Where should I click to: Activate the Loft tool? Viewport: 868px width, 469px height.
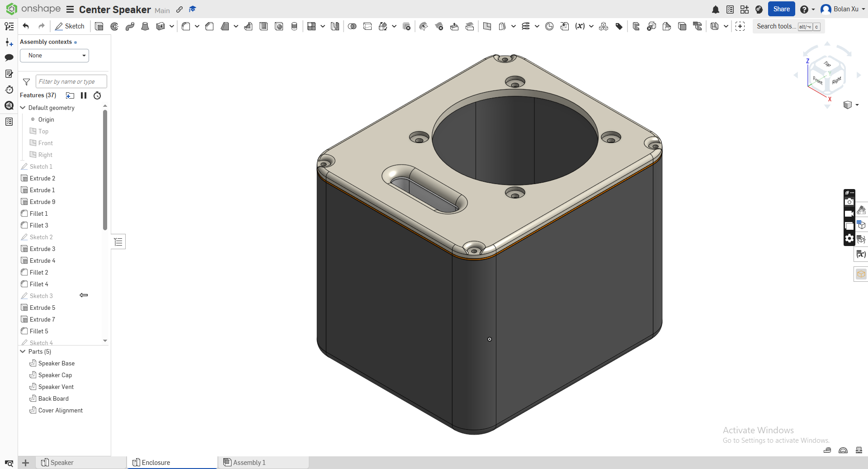(x=145, y=26)
